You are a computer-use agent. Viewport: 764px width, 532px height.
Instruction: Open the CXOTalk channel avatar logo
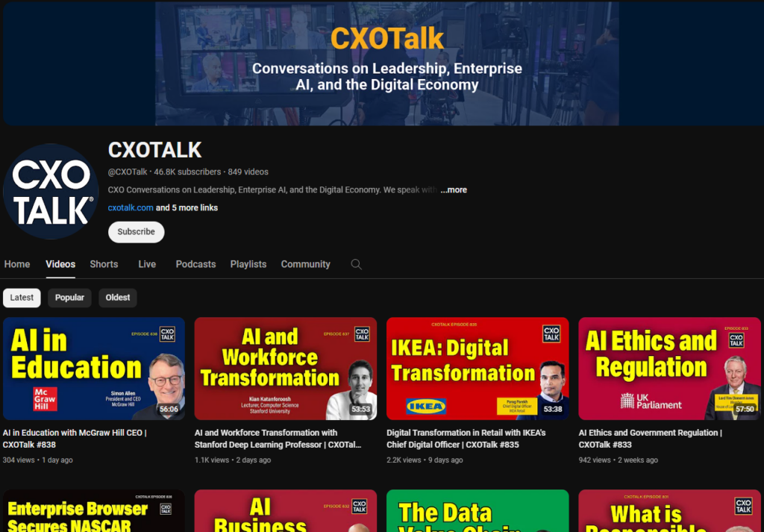pyautogui.click(x=51, y=192)
